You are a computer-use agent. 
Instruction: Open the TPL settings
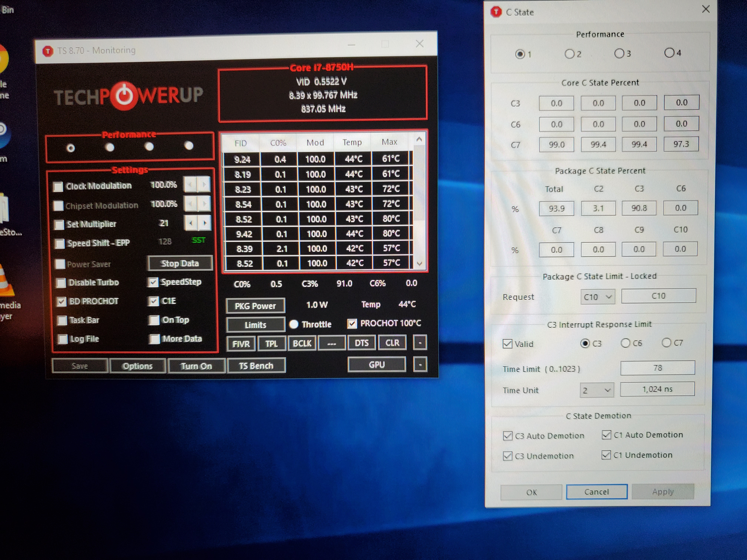272,344
